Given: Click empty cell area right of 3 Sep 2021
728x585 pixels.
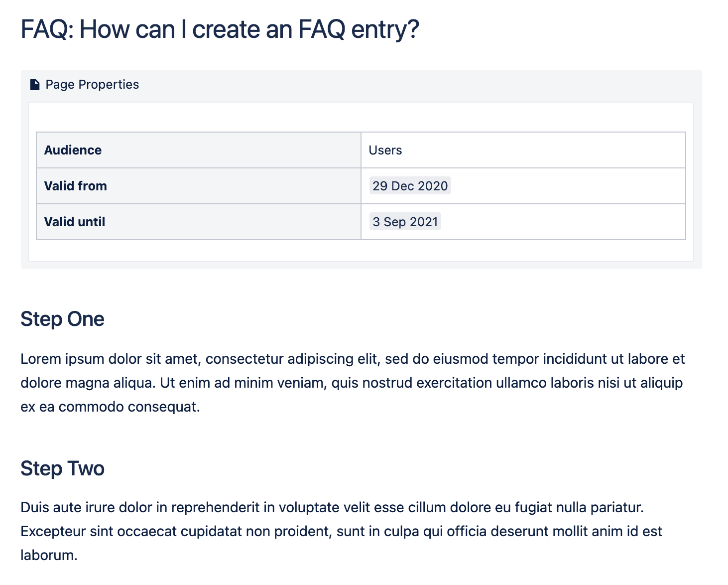Looking at the screenshot, I should [563, 222].
